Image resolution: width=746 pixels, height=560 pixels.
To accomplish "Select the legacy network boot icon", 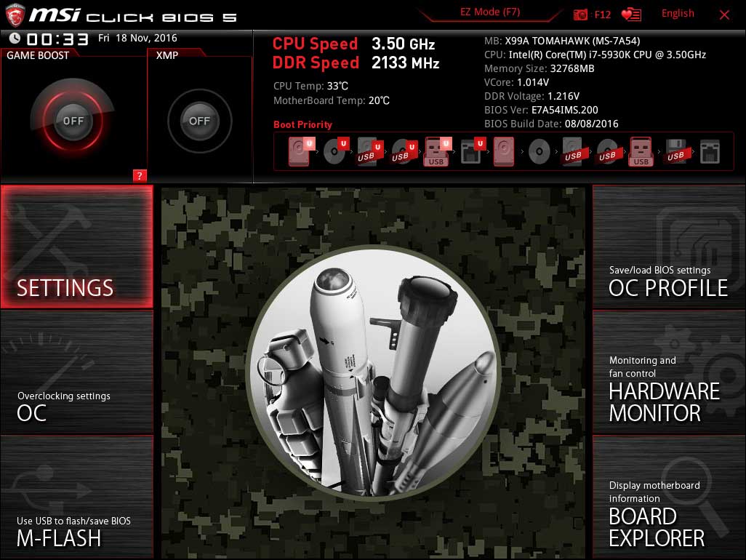I will [x=710, y=152].
